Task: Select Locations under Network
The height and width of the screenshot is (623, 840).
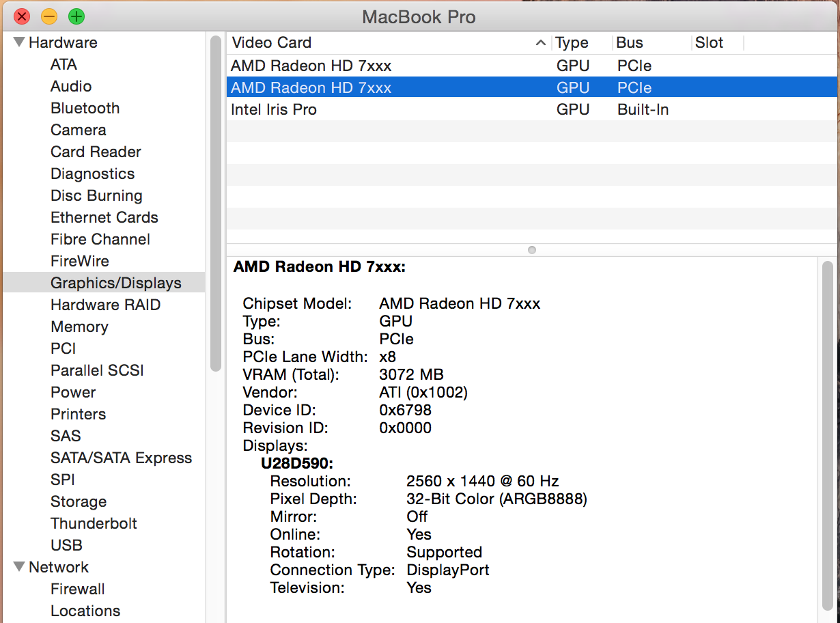Action: click(85, 611)
